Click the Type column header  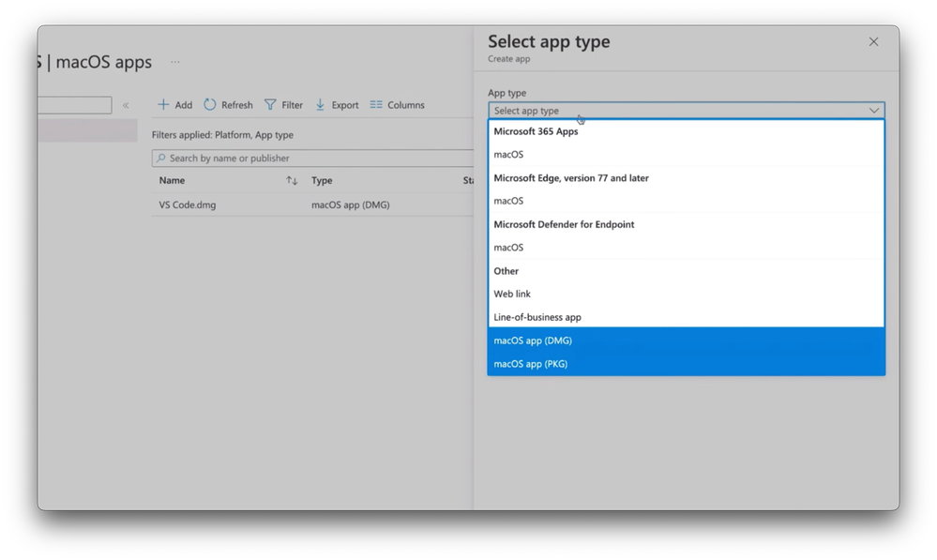click(x=322, y=180)
